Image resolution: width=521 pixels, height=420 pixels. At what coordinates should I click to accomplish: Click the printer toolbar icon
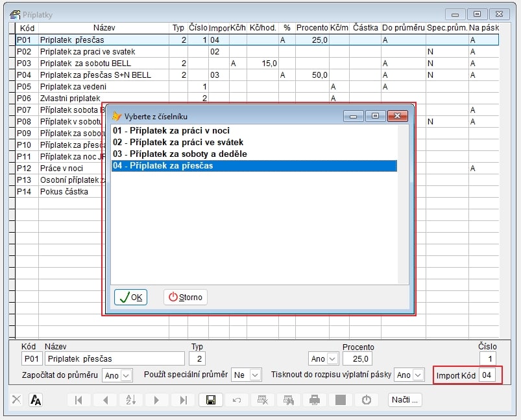[x=315, y=400]
